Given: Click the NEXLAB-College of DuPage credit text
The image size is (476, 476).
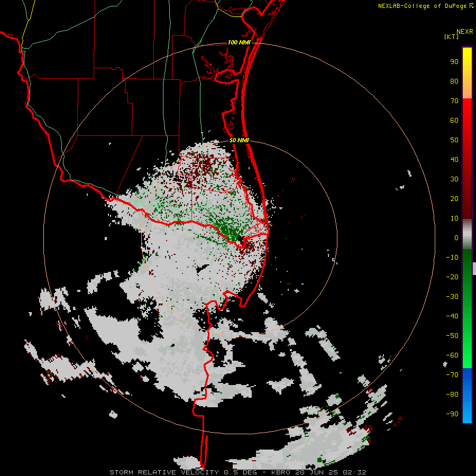Looking at the screenshot, I should coord(423,6).
